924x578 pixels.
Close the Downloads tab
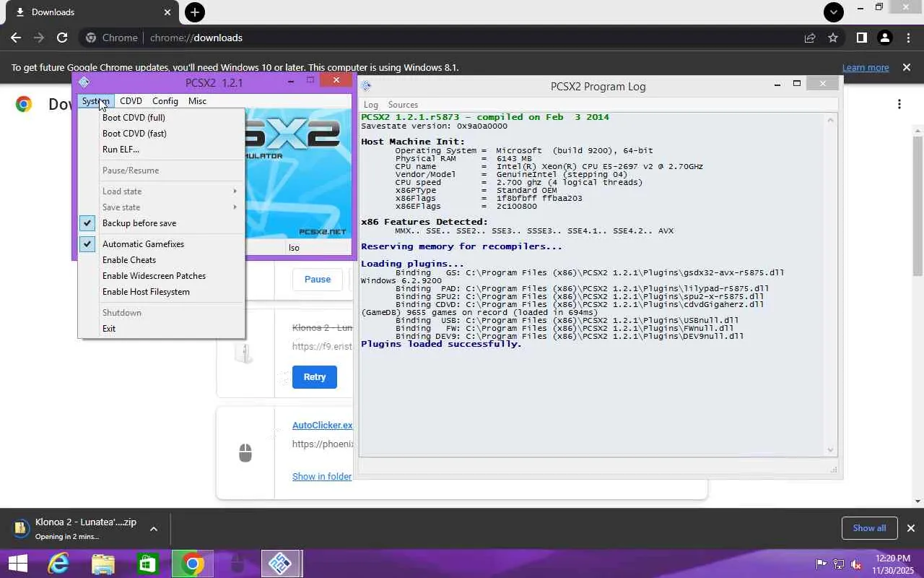[167, 12]
